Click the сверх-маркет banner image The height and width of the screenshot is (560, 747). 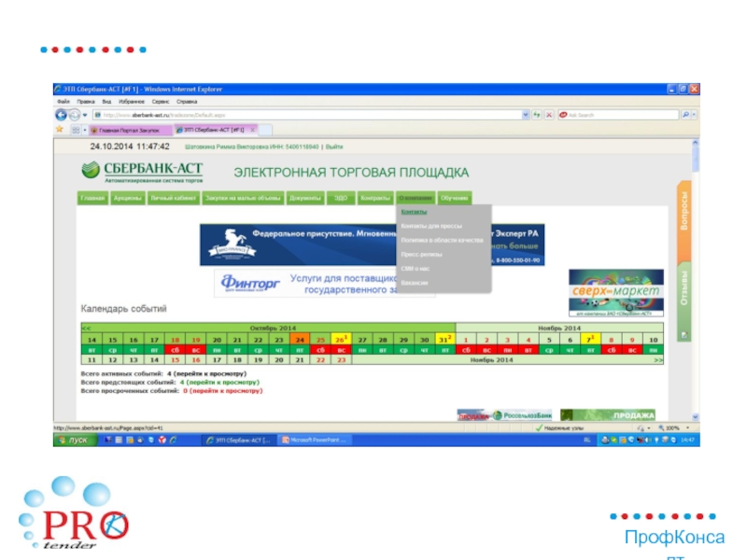point(616,293)
